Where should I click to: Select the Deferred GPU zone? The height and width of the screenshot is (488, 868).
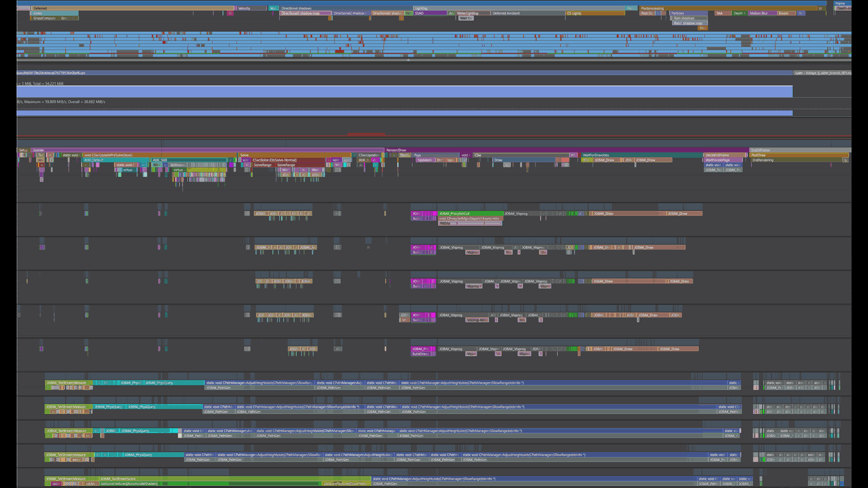tap(133, 8)
